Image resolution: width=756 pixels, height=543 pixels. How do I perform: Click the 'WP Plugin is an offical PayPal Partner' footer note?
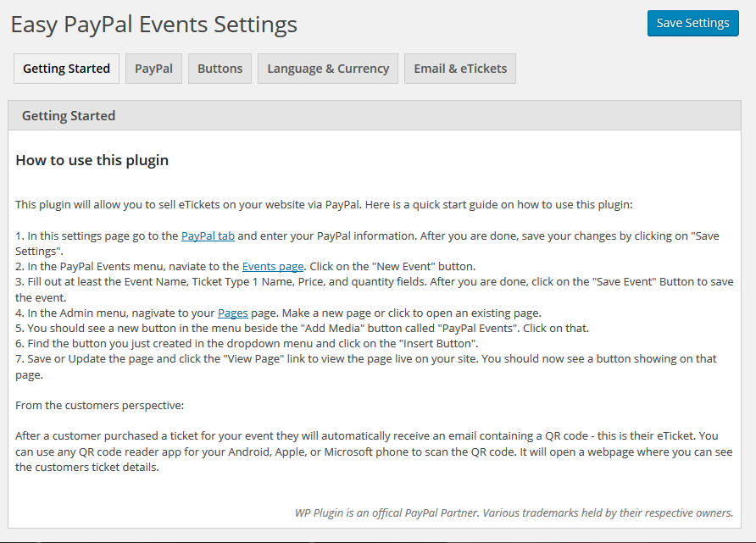click(x=514, y=513)
